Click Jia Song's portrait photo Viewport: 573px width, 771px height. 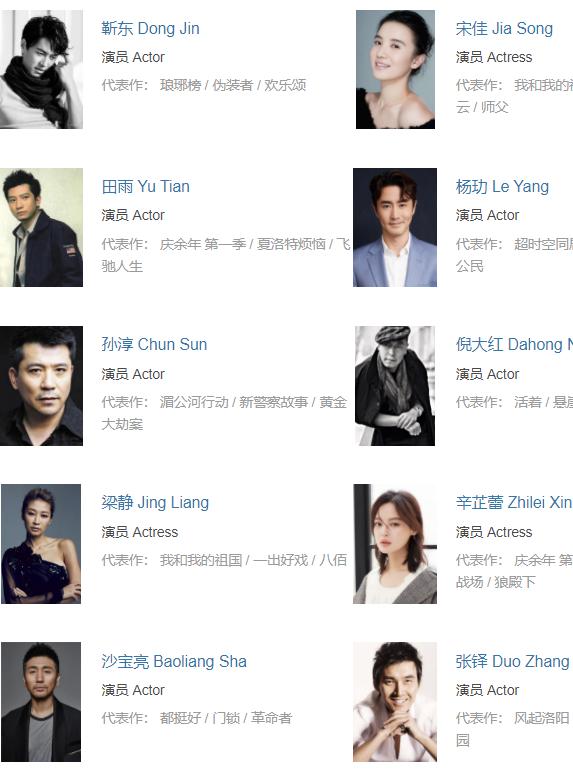tap(395, 69)
